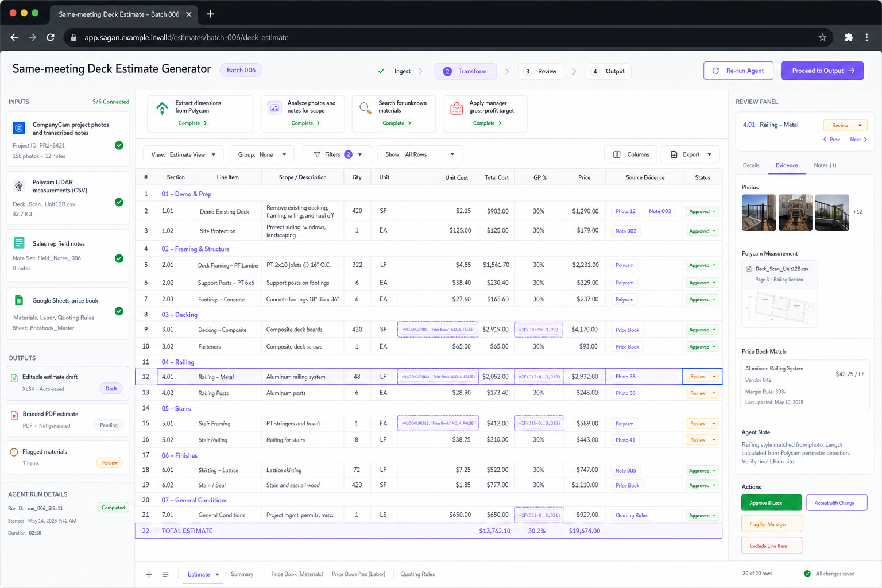Click the Deck_Scan_Unit12B.csv file icon in Evidence
This screenshot has height=588, width=882.
[x=749, y=269]
